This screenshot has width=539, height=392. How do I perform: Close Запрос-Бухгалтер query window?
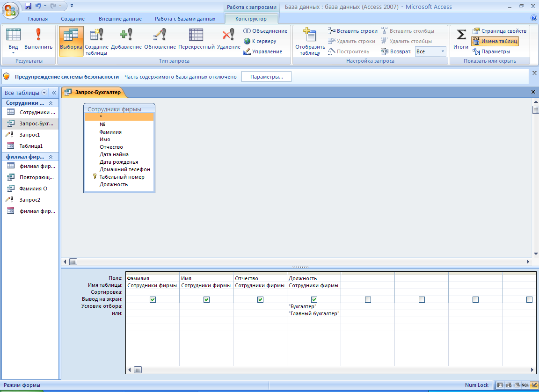tap(533, 92)
